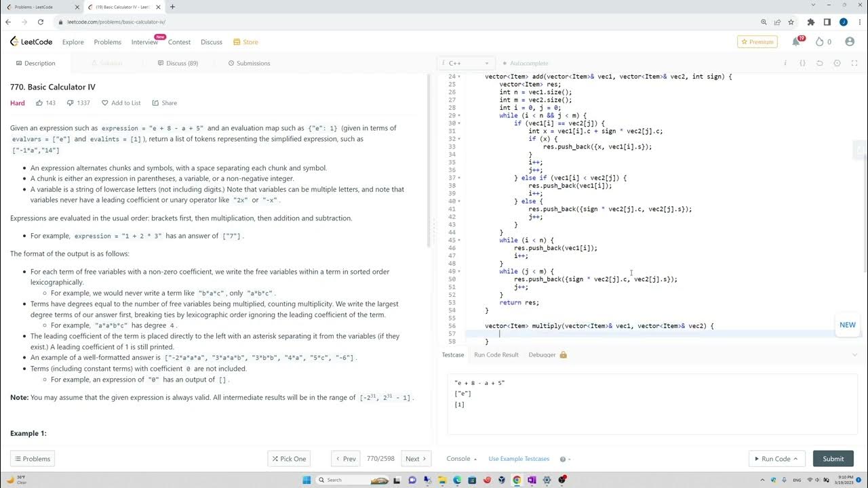Click the testcase help question mark icon
The image size is (868, 488).
[563, 459]
